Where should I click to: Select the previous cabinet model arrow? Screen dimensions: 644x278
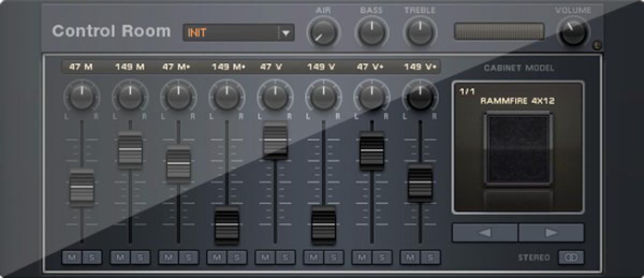(485, 233)
